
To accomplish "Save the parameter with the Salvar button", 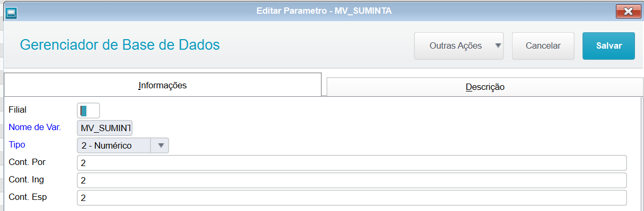I will pos(608,46).
